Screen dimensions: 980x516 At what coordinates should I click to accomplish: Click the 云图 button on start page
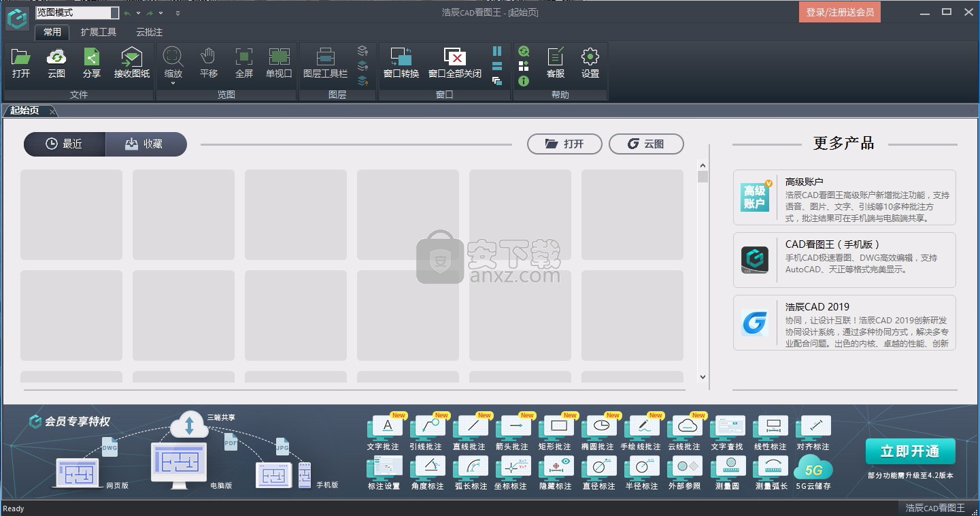point(646,144)
